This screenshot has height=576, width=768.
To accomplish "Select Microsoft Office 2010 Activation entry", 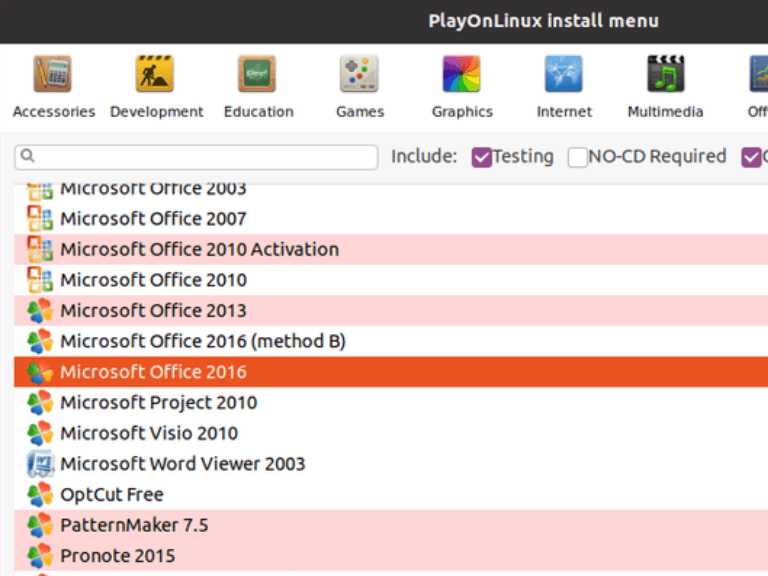I will [391, 249].
